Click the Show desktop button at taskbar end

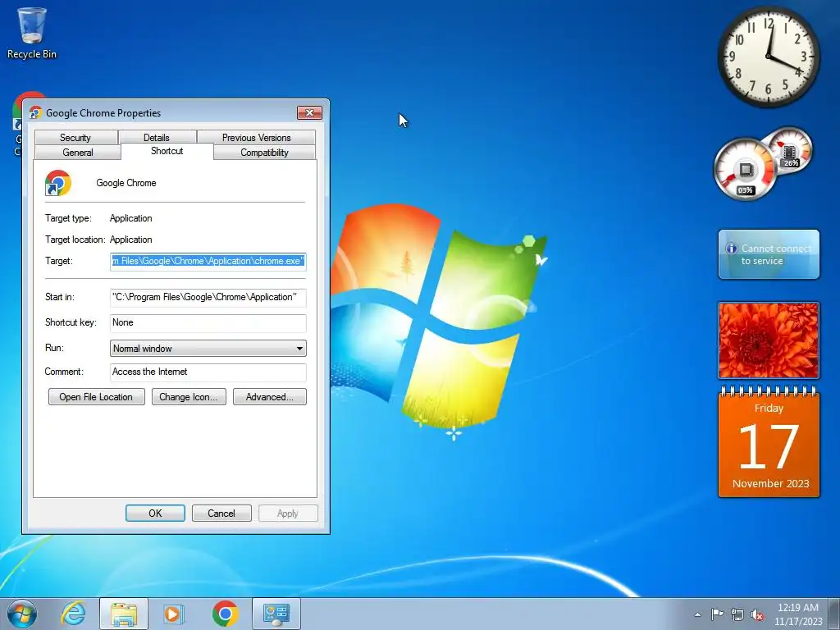point(834,614)
